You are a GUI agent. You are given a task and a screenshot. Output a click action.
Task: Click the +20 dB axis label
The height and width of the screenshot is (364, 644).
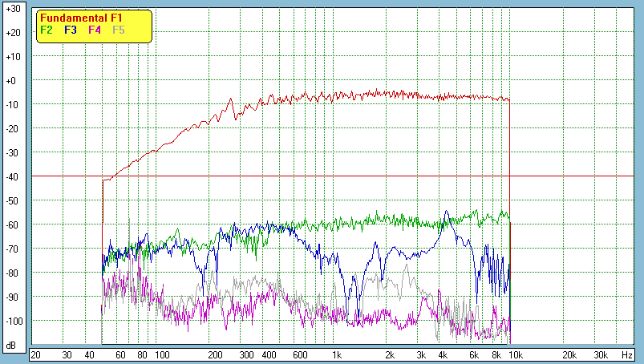[13, 33]
